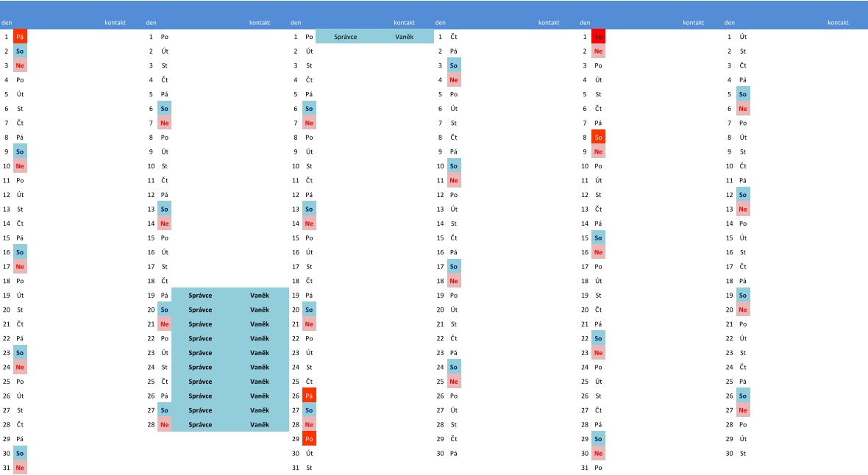Viewport: 868px width, 475px height.
Task: Click the red So cell for day 1
Action: [x=599, y=37]
